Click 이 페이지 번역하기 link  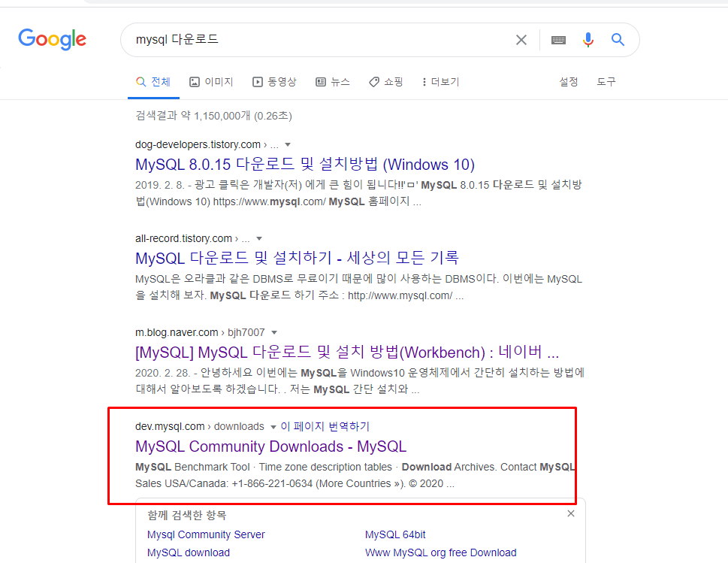(325, 426)
